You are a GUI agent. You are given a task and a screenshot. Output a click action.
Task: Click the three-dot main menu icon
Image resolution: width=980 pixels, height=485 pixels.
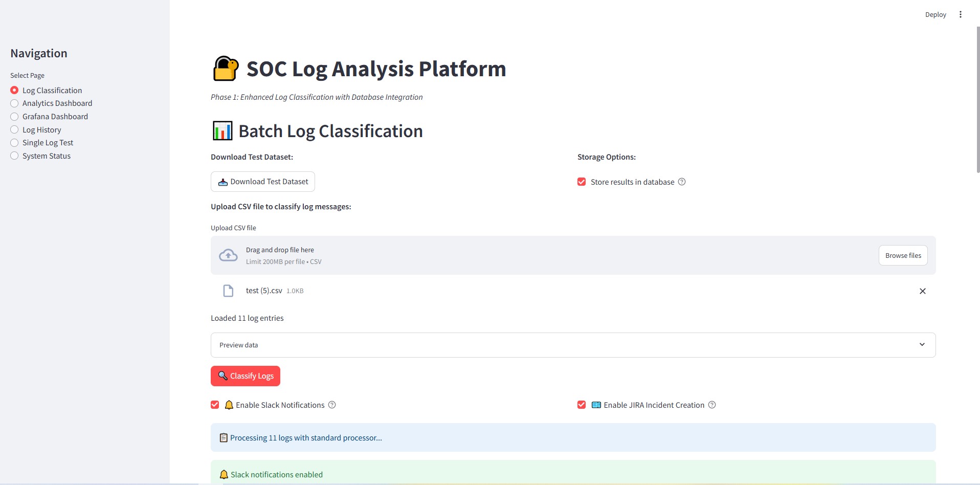tap(960, 14)
